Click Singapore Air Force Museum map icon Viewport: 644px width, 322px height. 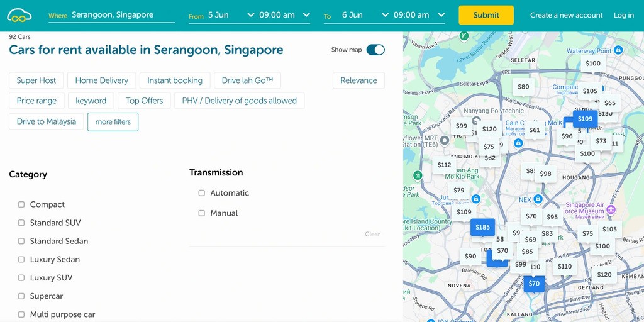click(611, 210)
